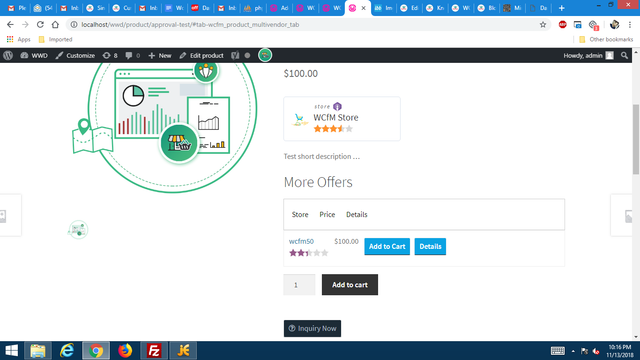View site information next to localhost URL
The width and height of the screenshot is (640, 360).
point(74,24)
